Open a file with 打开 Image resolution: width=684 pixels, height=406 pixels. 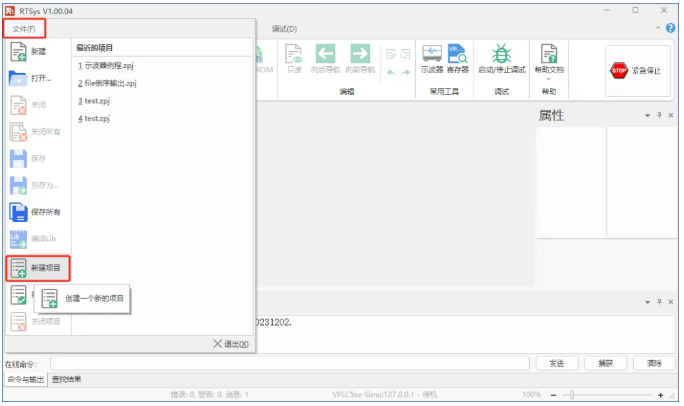(x=36, y=78)
